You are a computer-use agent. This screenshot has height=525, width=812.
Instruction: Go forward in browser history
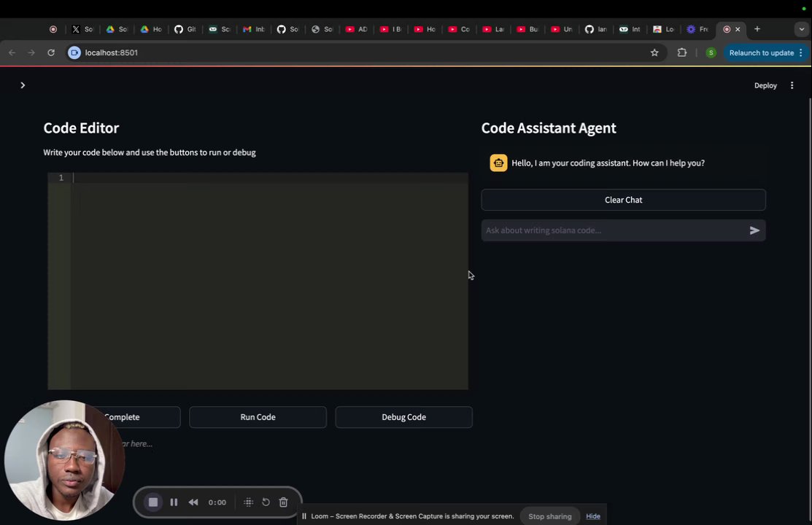[x=31, y=52]
